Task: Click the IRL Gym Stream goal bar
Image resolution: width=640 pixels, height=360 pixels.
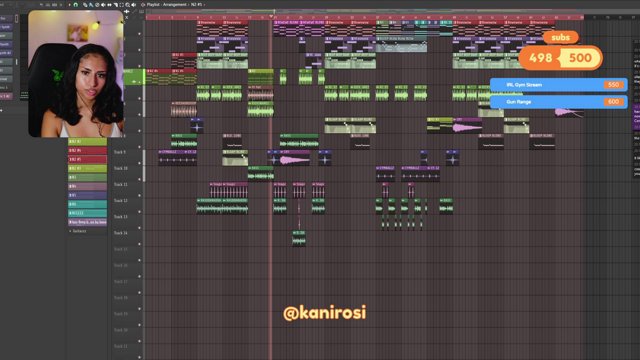Action: click(559, 85)
